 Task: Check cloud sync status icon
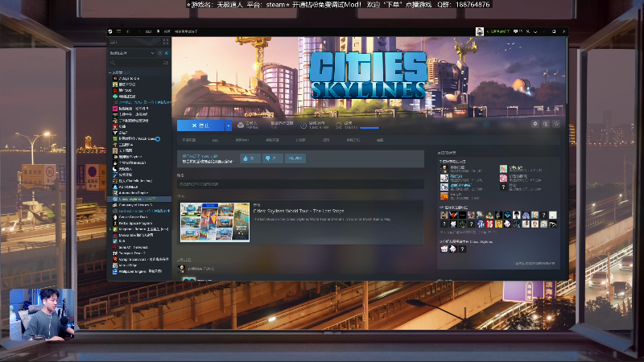241,125
